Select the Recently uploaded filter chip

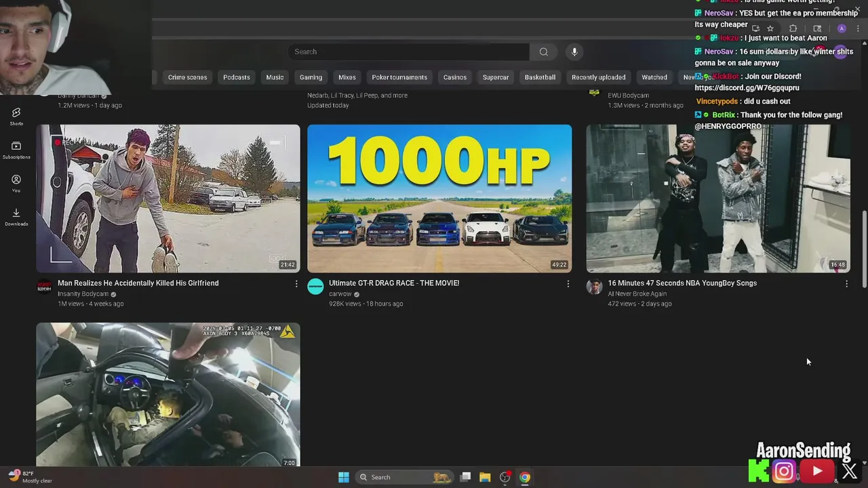click(599, 77)
